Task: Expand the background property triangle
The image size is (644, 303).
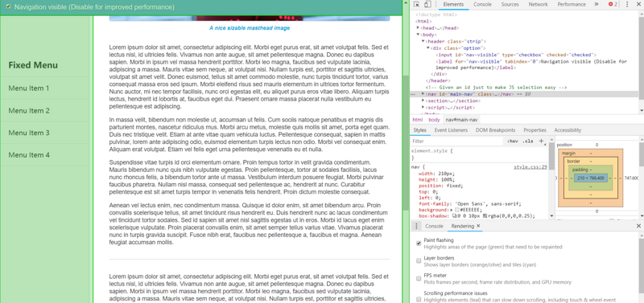Action: [452, 210]
